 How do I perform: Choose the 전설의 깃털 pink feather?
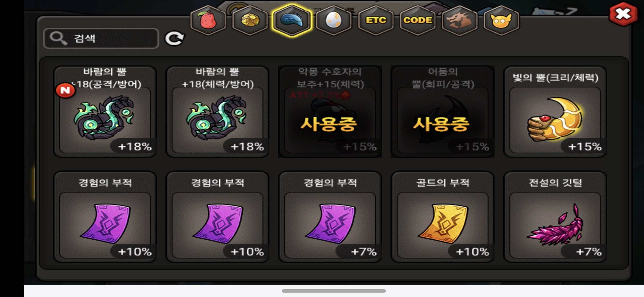pyautogui.click(x=555, y=217)
